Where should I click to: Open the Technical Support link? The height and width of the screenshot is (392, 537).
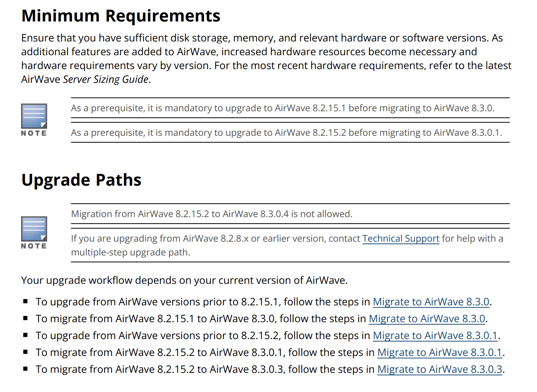[x=401, y=239]
